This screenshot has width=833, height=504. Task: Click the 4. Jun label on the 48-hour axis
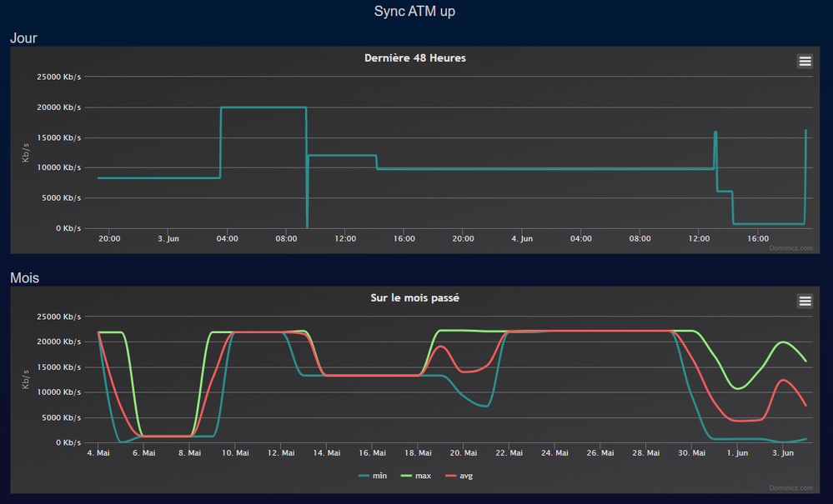[x=522, y=238]
